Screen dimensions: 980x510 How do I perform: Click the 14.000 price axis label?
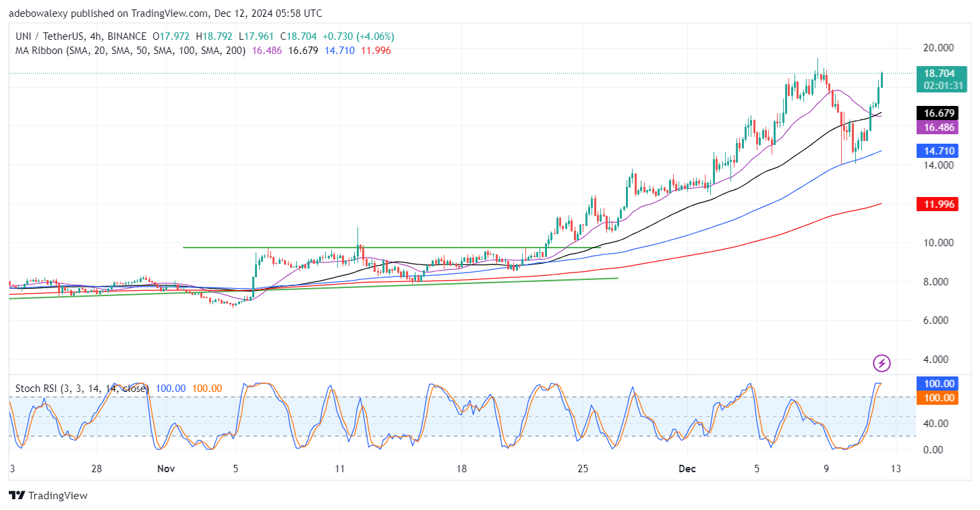pos(939,165)
